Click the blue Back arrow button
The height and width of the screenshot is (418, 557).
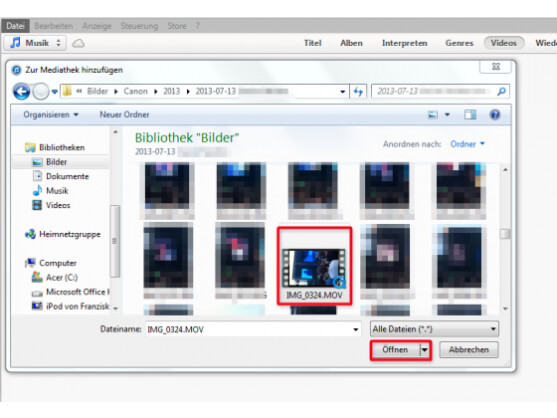pyautogui.click(x=21, y=92)
